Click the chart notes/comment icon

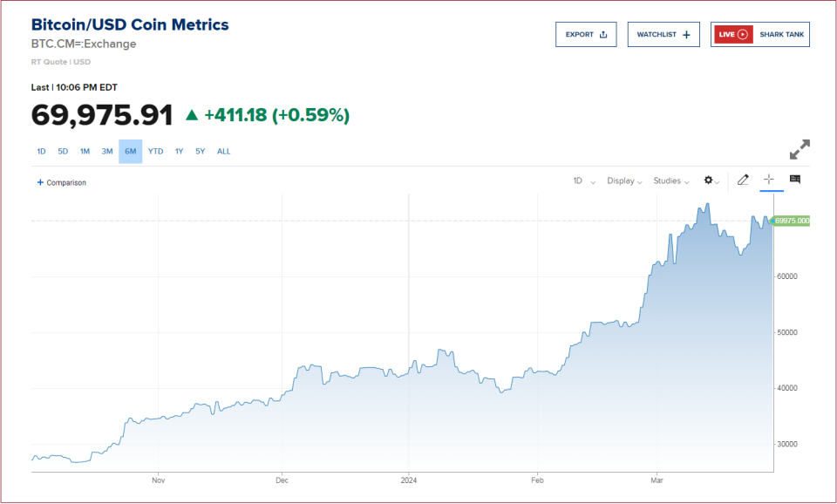794,180
